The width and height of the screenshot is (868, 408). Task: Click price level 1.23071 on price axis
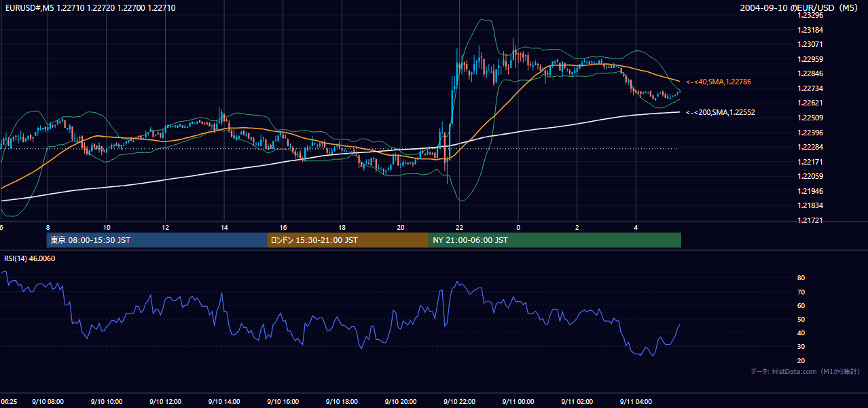pyautogui.click(x=810, y=44)
